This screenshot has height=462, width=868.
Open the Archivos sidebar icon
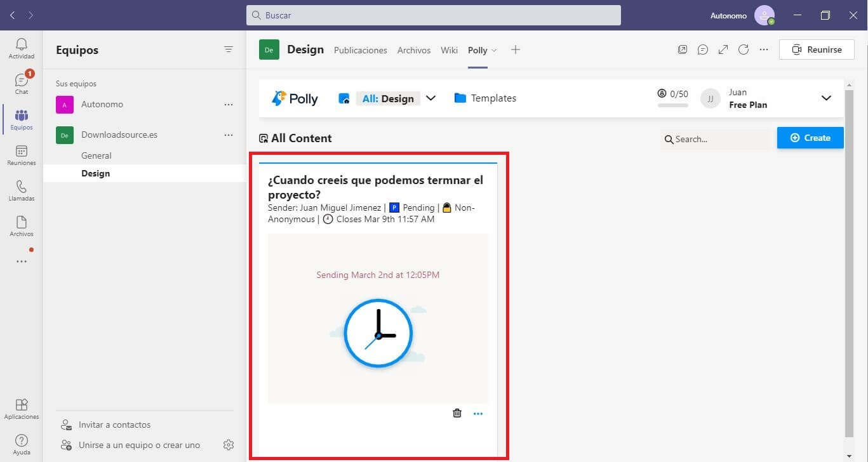click(22, 225)
